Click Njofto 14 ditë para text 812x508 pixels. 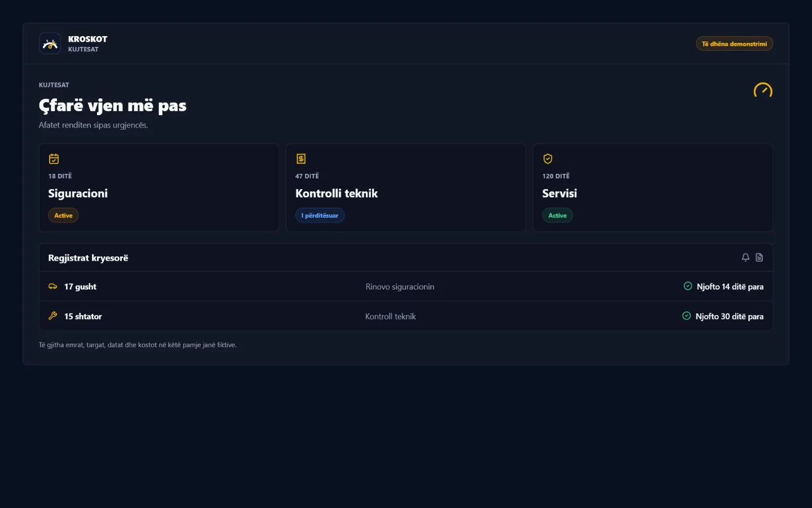pyautogui.click(x=730, y=287)
